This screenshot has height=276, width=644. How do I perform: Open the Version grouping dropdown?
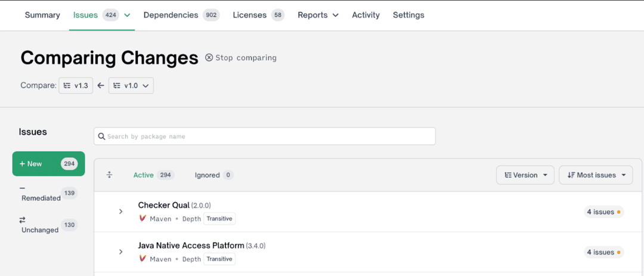tap(525, 175)
